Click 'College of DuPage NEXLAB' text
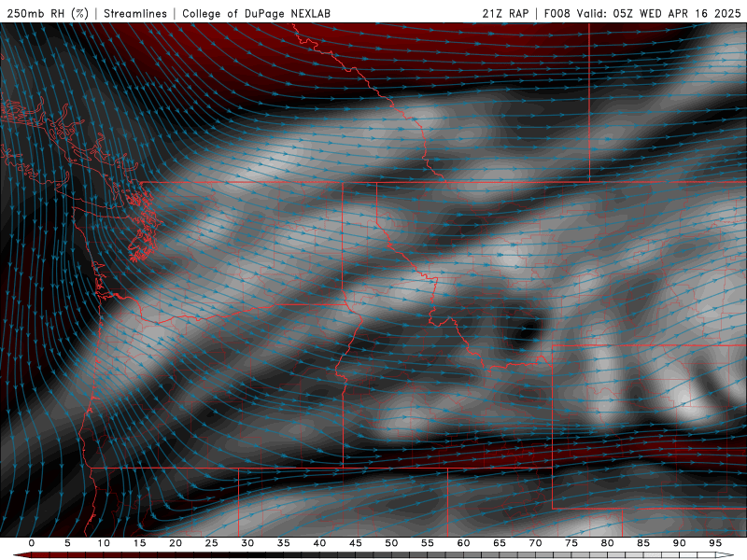Screen dimensions: 747x560 pos(256,13)
